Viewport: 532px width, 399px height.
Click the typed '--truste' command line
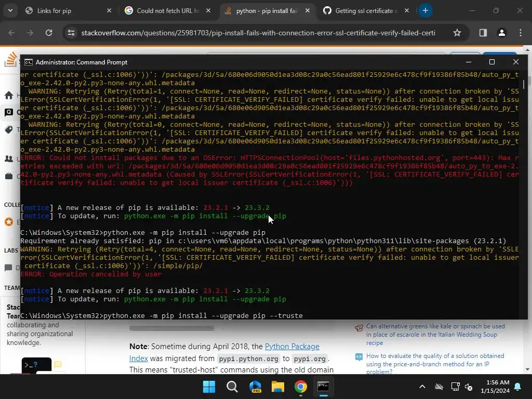[162, 315]
